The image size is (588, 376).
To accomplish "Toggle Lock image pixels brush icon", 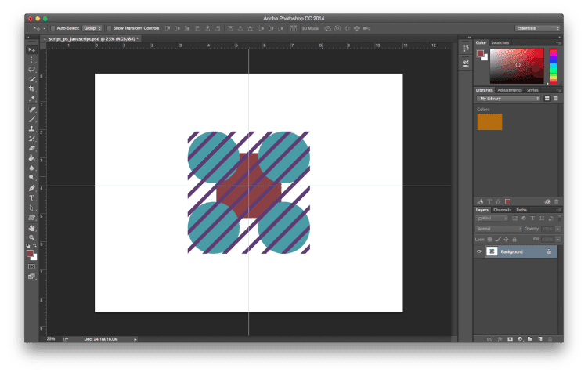I will click(x=498, y=240).
